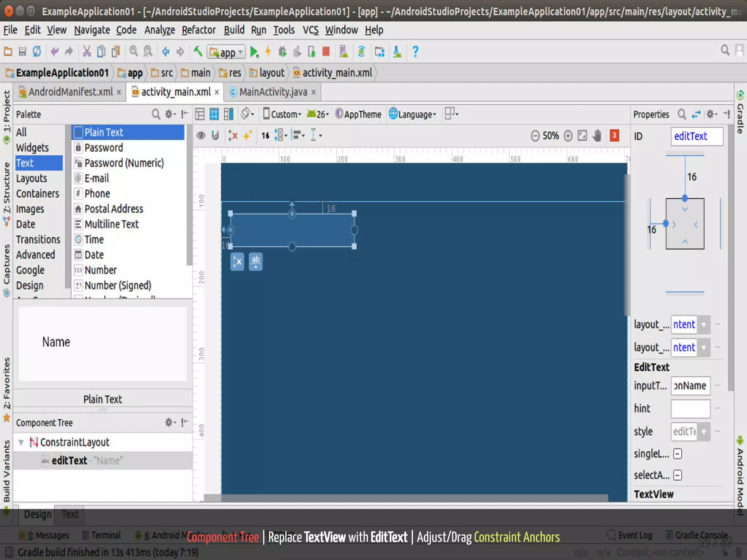Click the Make Project hammer icon
The width and height of the screenshot is (747, 560).
point(198,51)
